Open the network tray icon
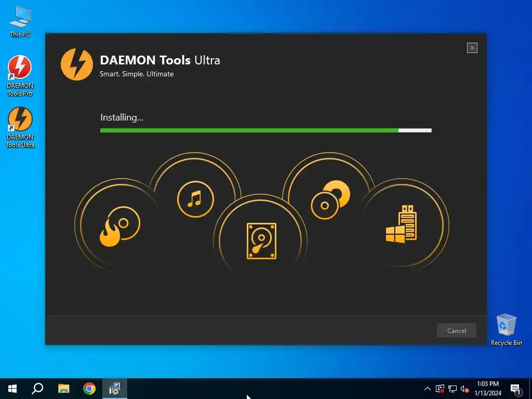Screen dimensions: 532x399 453,389
